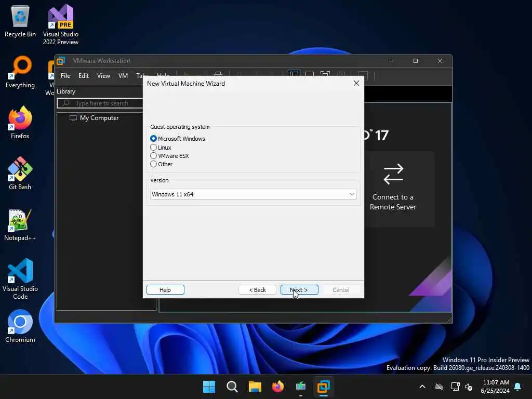Open the Chromium desktop shortcut
532x399 pixels.
coord(20,326)
